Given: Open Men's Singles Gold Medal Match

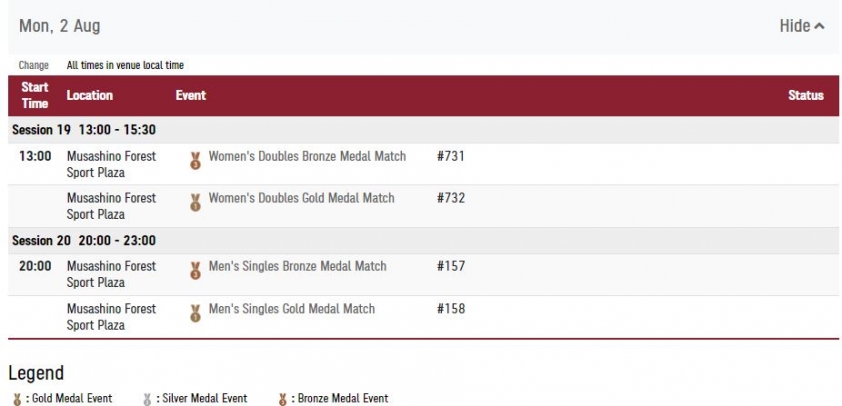Looking at the screenshot, I should (x=292, y=309).
